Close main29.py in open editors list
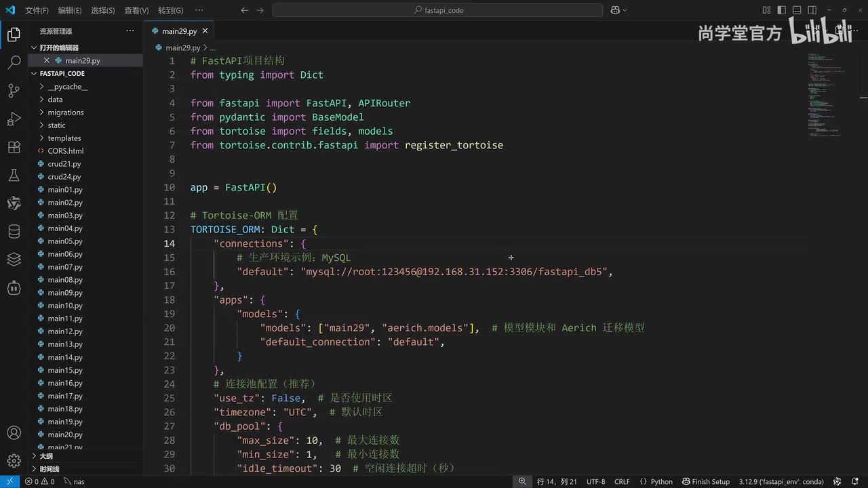 coord(47,60)
